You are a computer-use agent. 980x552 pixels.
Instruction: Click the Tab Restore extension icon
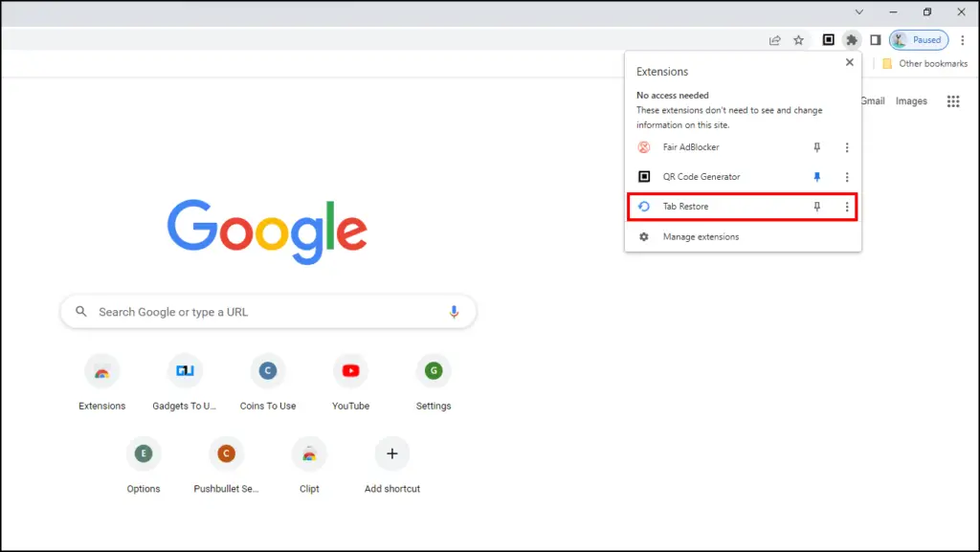point(644,206)
